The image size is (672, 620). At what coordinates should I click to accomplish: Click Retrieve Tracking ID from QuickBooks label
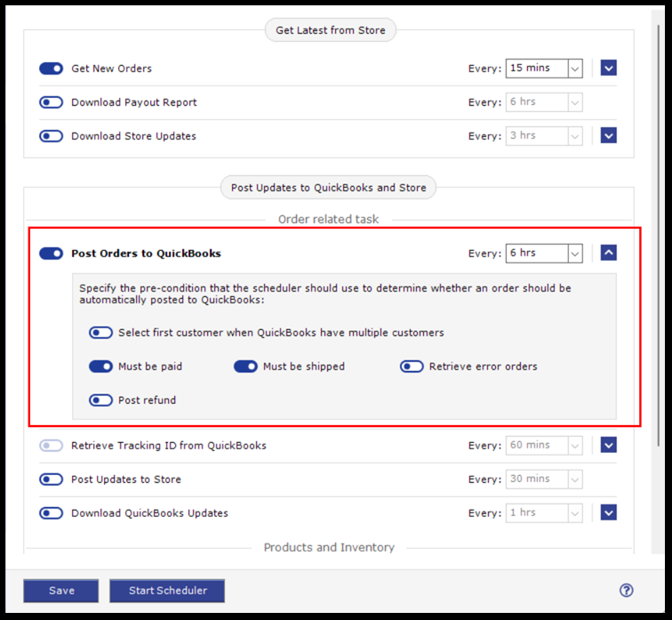tap(169, 446)
